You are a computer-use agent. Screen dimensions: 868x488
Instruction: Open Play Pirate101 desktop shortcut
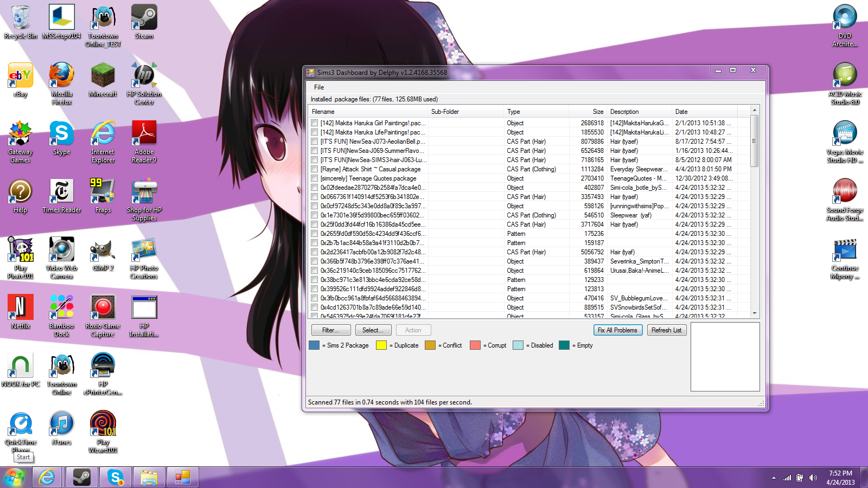[x=21, y=258]
